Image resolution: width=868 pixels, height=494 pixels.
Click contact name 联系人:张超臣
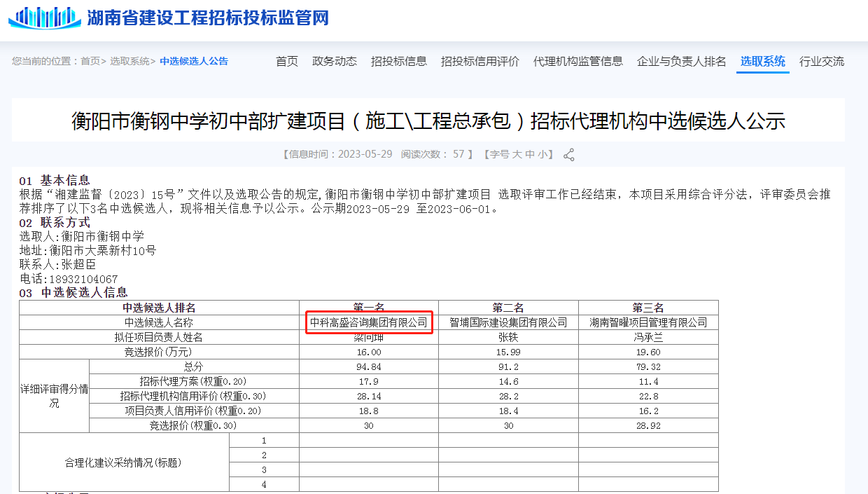coord(57,264)
